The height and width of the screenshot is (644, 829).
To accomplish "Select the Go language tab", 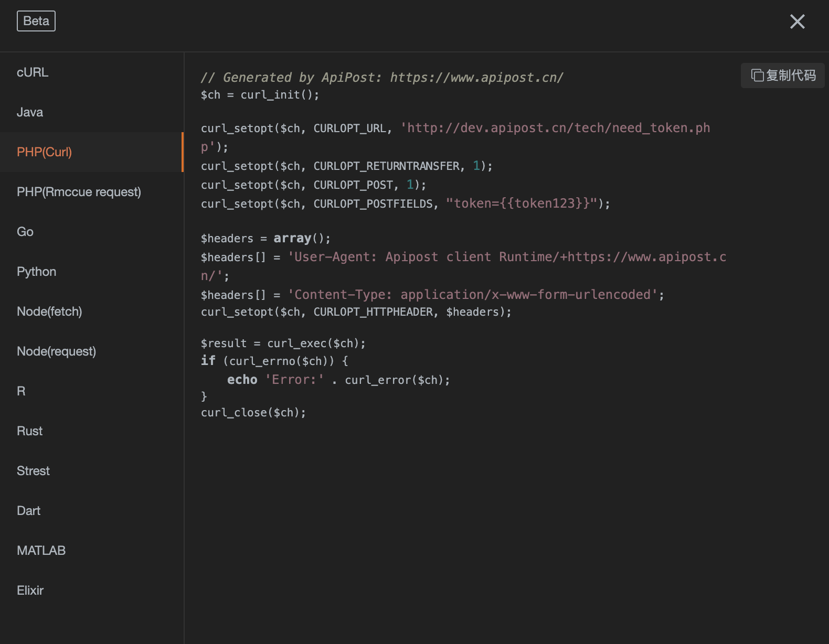I will point(92,232).
